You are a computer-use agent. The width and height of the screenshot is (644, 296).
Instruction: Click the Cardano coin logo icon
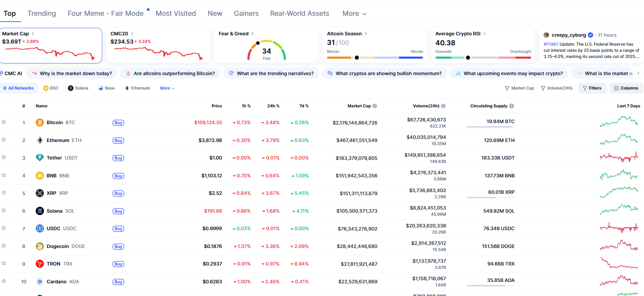[40, 282]
